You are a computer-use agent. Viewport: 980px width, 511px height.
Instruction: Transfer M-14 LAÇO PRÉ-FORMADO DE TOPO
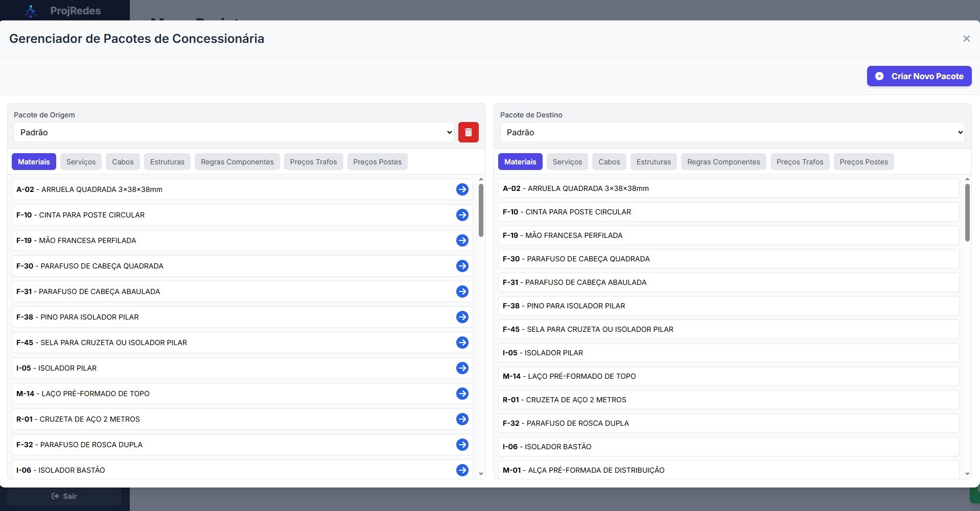point(462,394)
